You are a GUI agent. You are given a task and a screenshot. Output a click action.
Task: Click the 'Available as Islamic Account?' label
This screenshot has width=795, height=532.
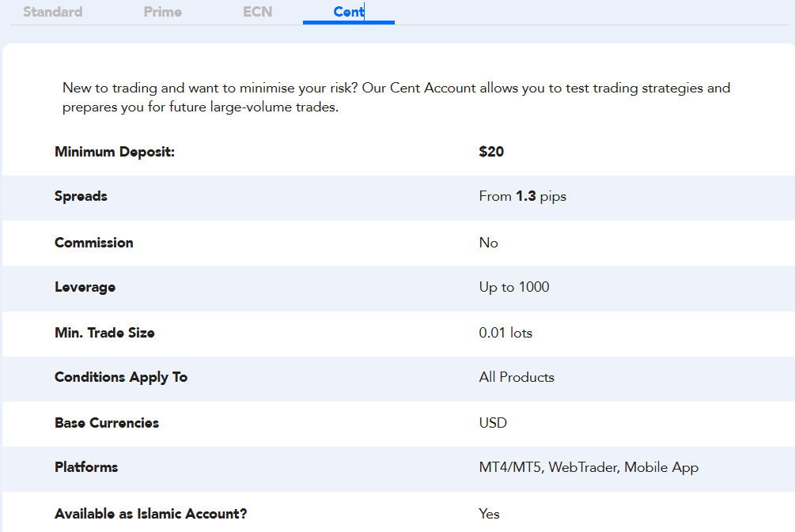coord(151,514)
